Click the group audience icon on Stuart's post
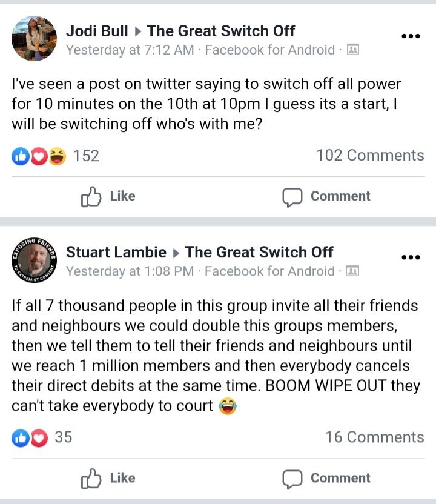Image resolution: width=436 pixels, height=504 pixels. click(x=352, y=271)
